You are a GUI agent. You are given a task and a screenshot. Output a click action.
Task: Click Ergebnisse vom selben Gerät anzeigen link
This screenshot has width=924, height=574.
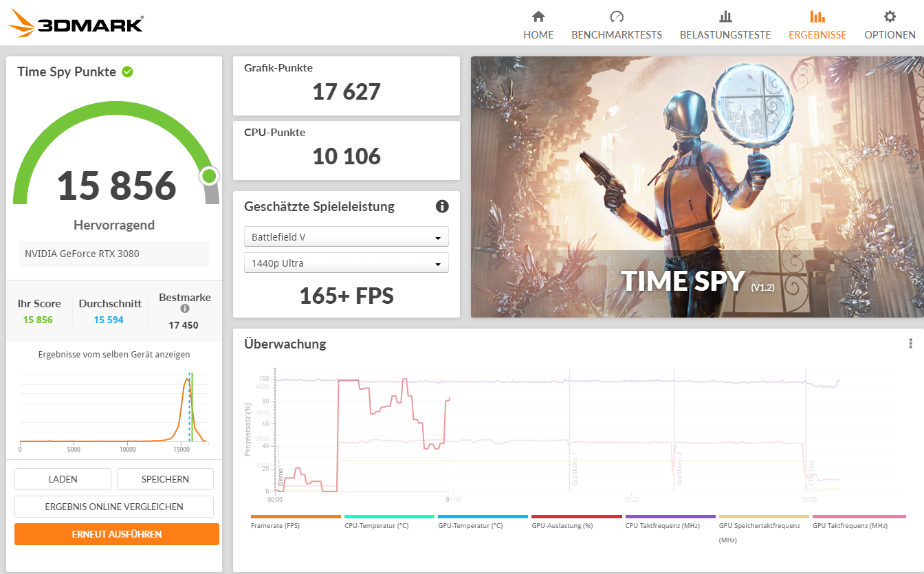(114, 355)
